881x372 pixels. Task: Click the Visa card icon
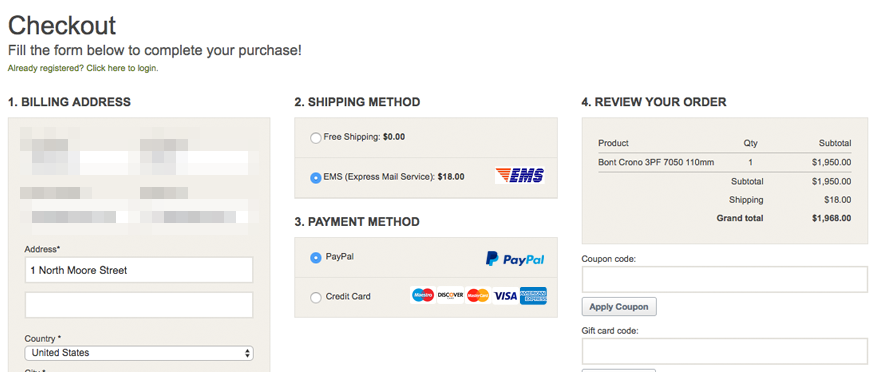(505, 295)
